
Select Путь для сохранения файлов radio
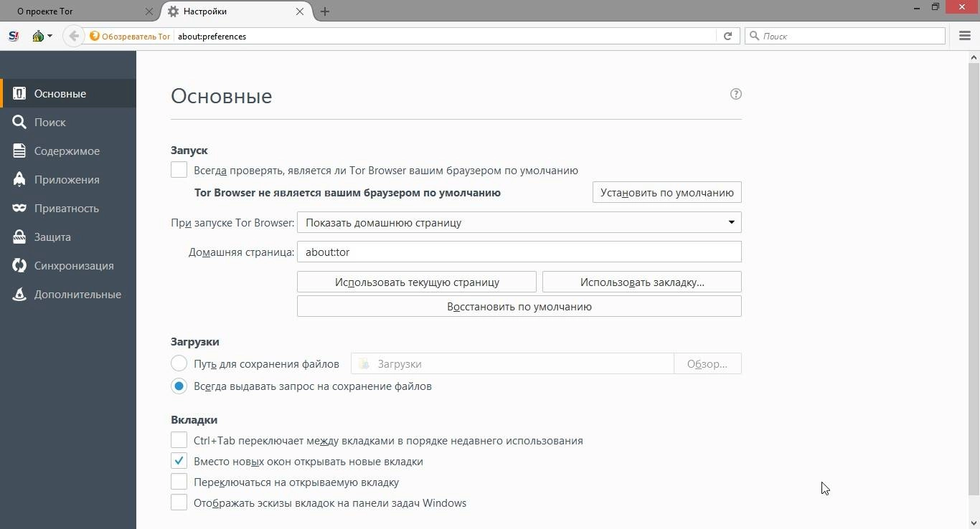point(179,363)
